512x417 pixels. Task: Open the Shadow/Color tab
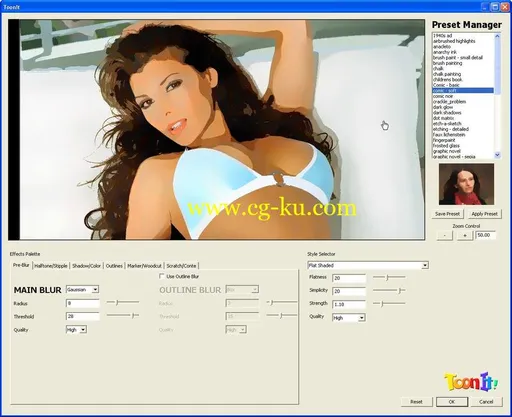tap(86, 266)
